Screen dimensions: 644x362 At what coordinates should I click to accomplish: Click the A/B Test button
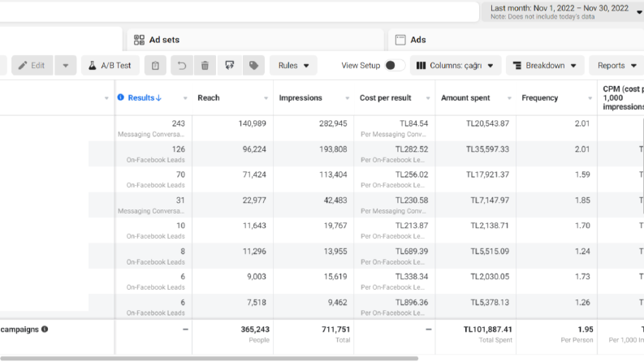110,65
